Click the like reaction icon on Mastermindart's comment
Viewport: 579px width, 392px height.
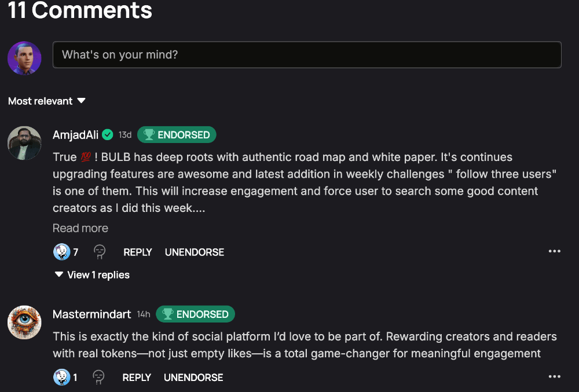tap(62, 378)
